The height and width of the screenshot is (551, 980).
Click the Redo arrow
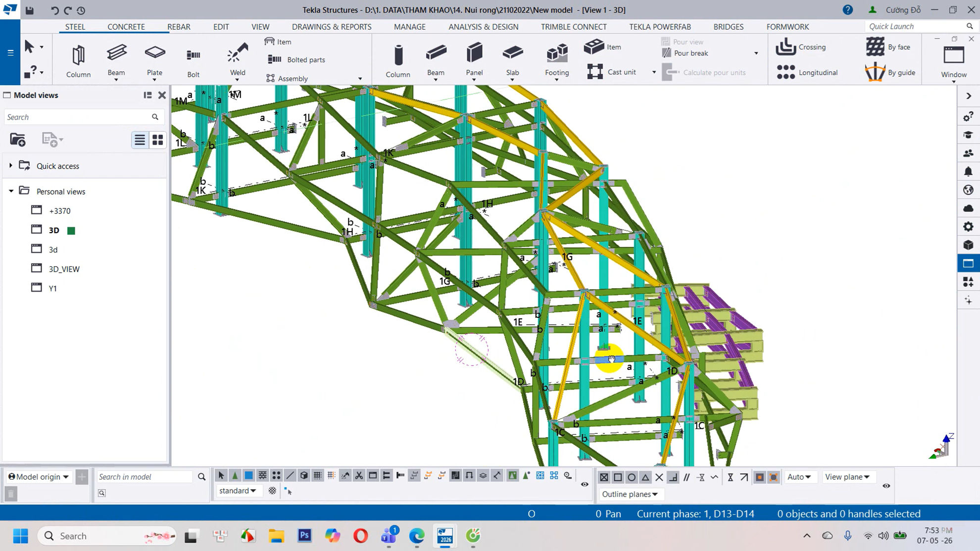(68, 10)
